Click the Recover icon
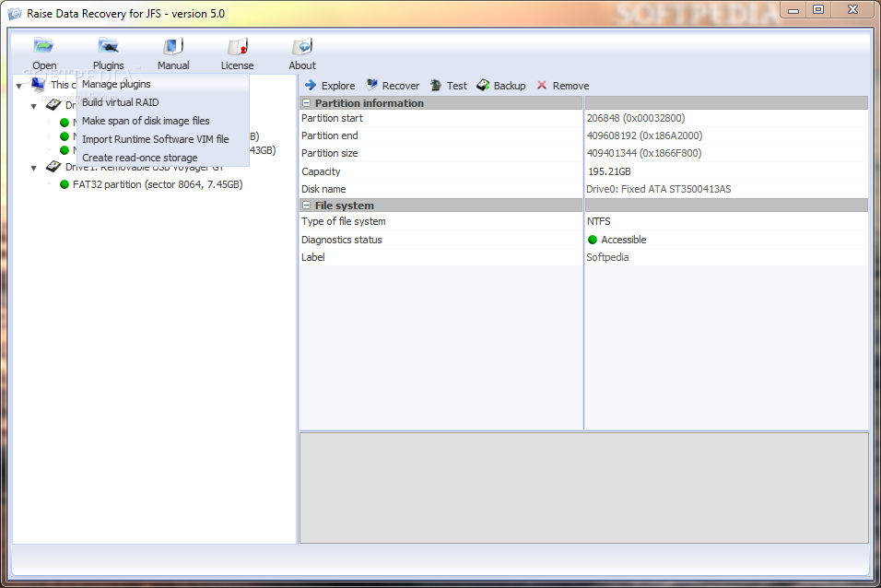This screenshot has height=588, width=881. pyautogui.click(x=372, y=85)
